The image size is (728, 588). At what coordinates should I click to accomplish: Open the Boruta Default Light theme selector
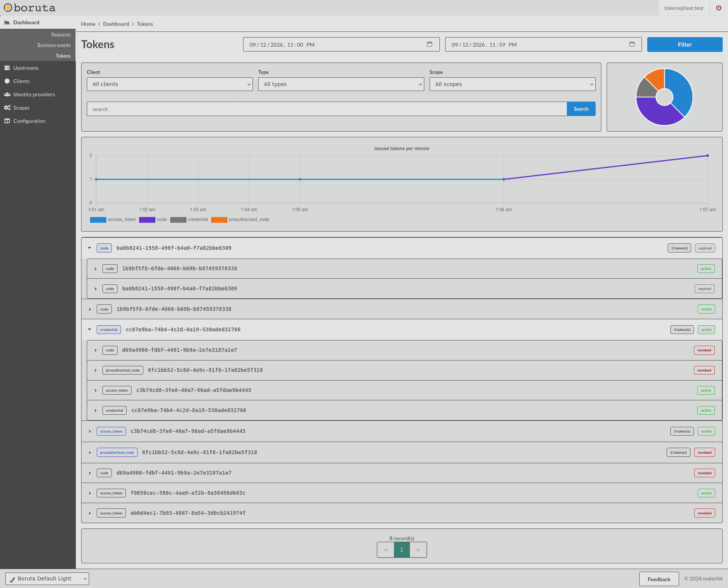pyautogui.click(x=47, y=579)
